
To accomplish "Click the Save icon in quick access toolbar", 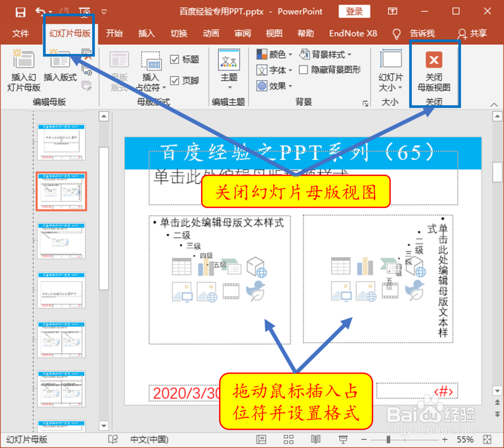I will (20, 12).
